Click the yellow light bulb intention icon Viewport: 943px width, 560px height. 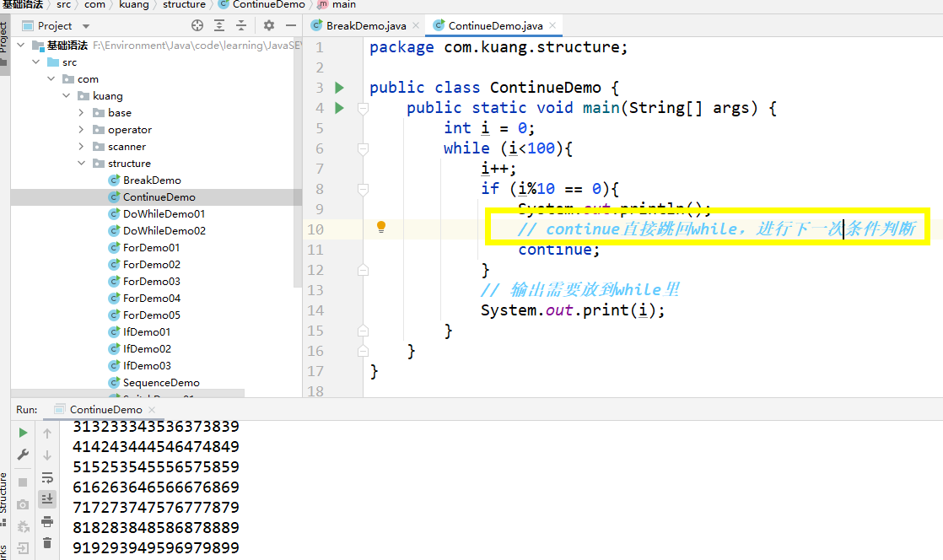click(x=380, y=227)
